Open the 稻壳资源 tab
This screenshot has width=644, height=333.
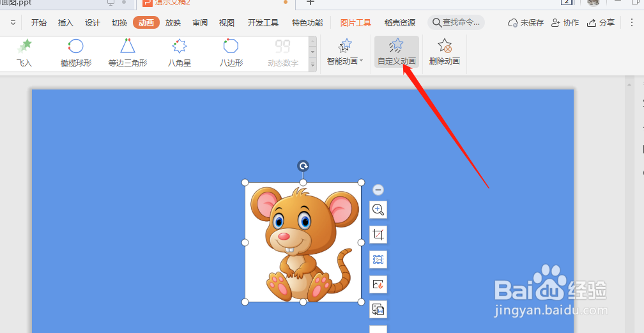pyautogui.click(x=400, y=22)
